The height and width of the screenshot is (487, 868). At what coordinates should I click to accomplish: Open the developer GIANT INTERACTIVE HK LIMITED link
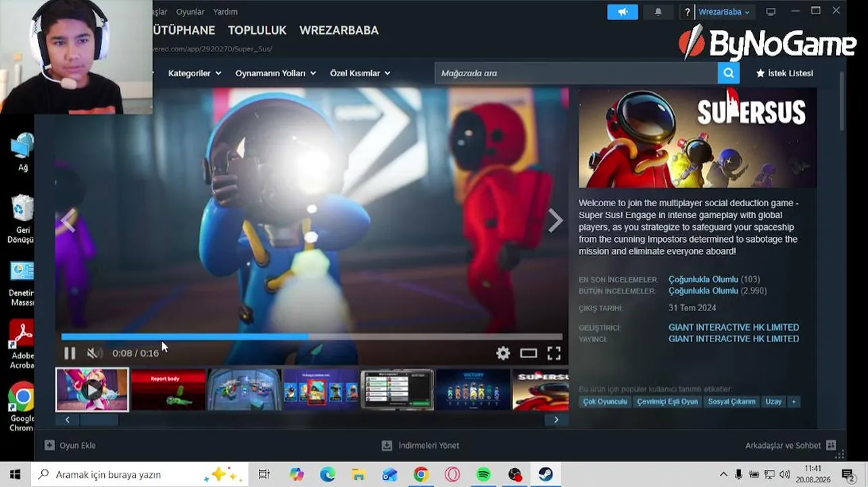pyautogui.click(x=733, y=327)
